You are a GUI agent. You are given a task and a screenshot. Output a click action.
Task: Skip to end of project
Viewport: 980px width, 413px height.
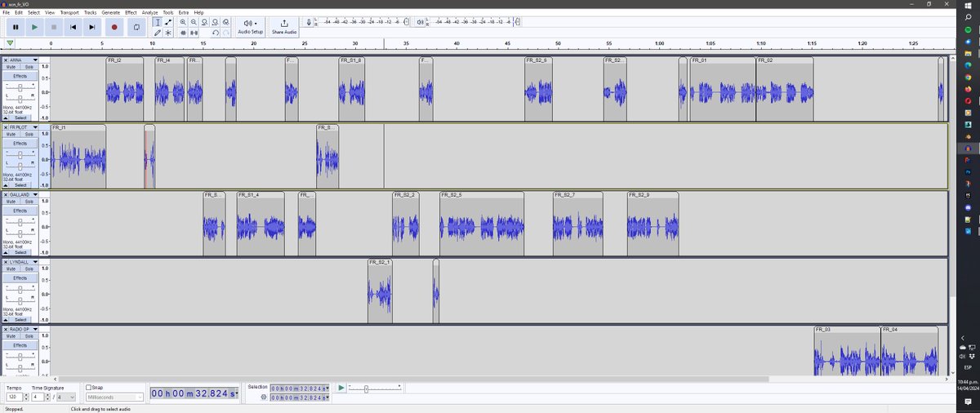[93, 27]
